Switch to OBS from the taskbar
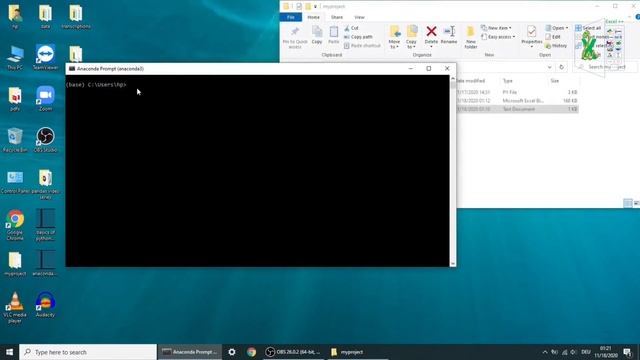The image size is (640, 360). click(x=293, y=352)
